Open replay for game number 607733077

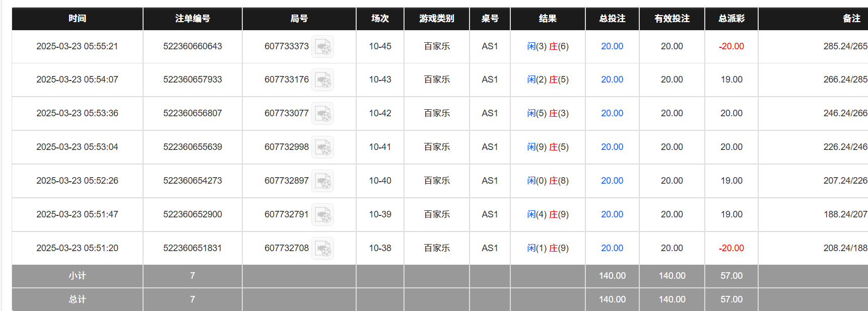323,113
